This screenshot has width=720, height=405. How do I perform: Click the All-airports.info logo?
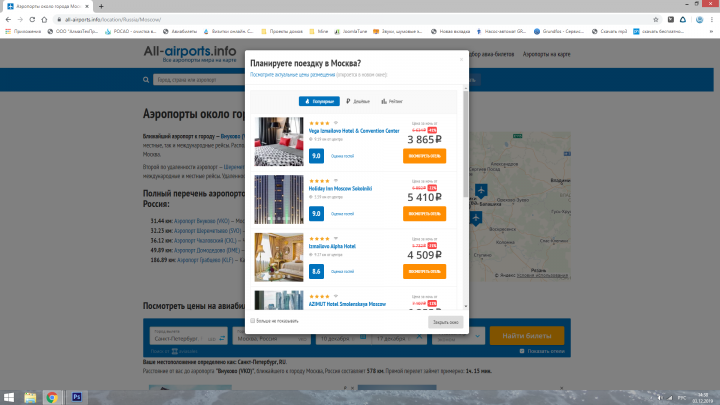tap(190, 54)
